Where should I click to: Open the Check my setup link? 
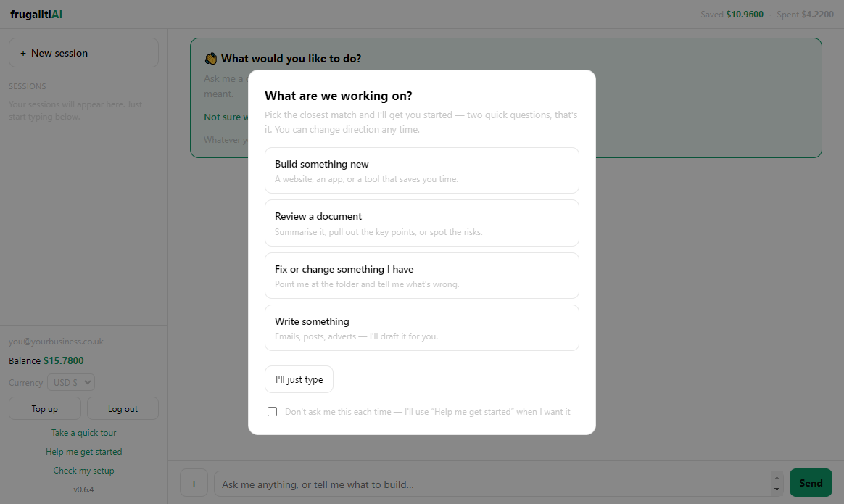pyautogui.click(x=83, y=471)
